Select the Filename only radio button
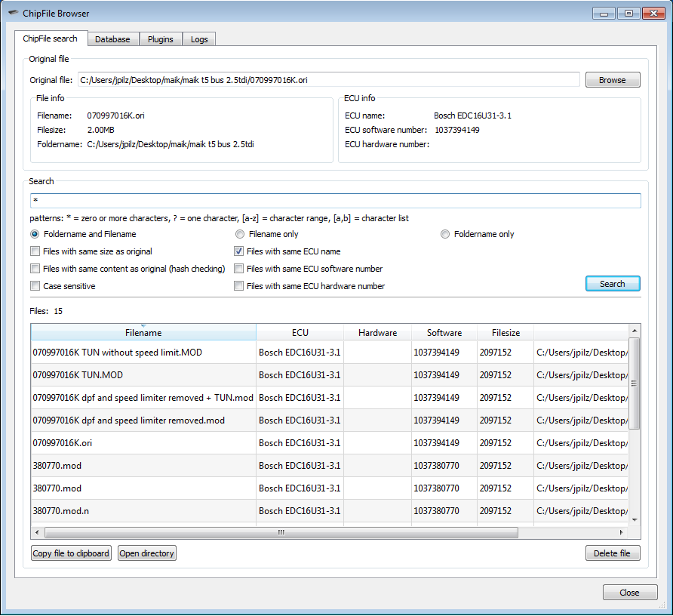The width and height of the screenshot is (673, 616). click(x=239, y=234)
